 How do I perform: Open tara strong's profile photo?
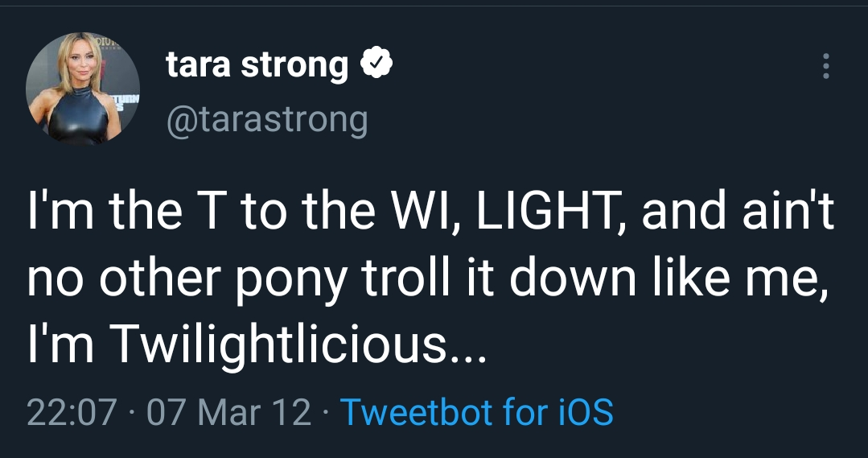point(83,89)
